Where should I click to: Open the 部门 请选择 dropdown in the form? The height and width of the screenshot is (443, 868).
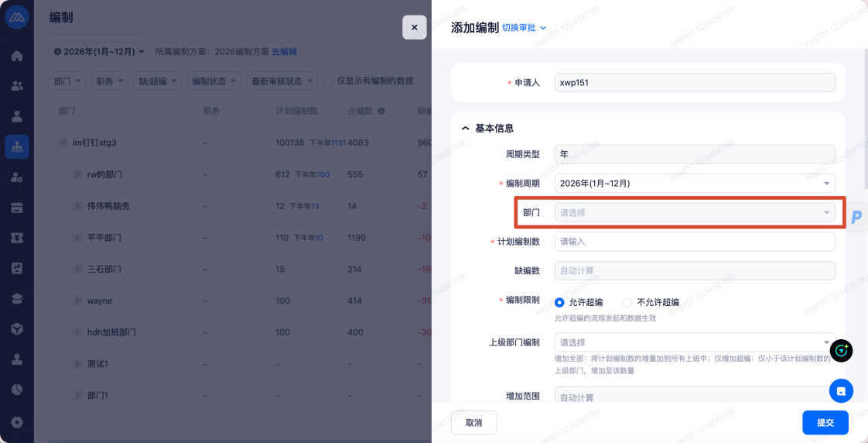click(695, 211)
